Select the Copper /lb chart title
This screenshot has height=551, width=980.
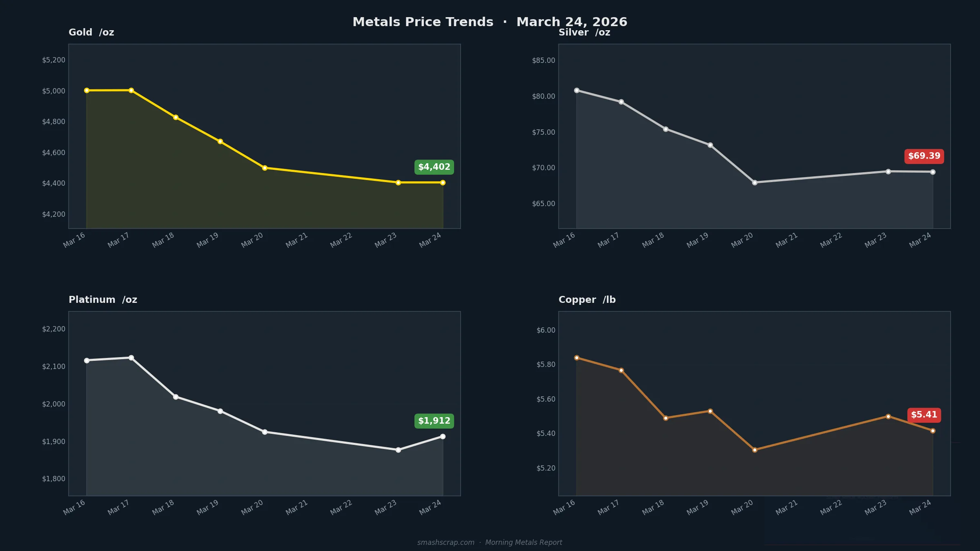(587, 300)
